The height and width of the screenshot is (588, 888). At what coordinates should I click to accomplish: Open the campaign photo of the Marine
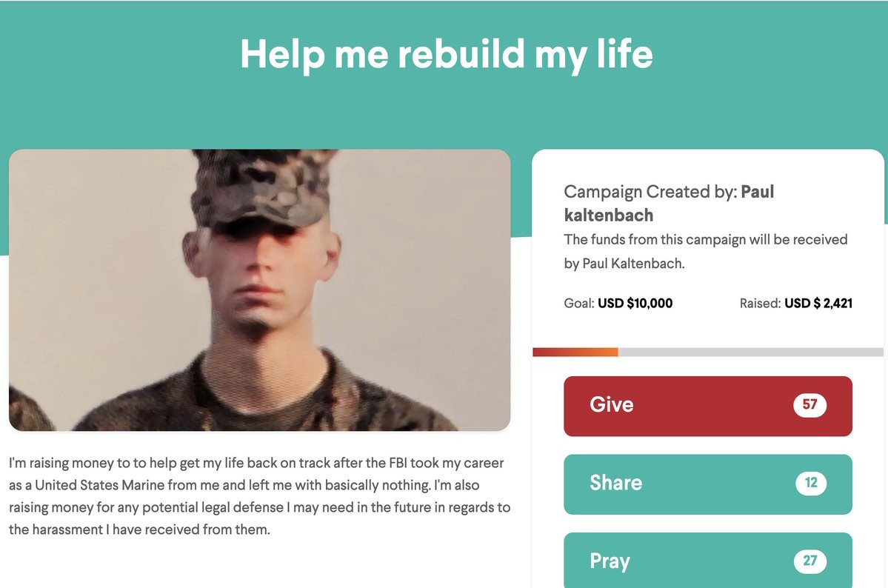(x=259, y=290)
